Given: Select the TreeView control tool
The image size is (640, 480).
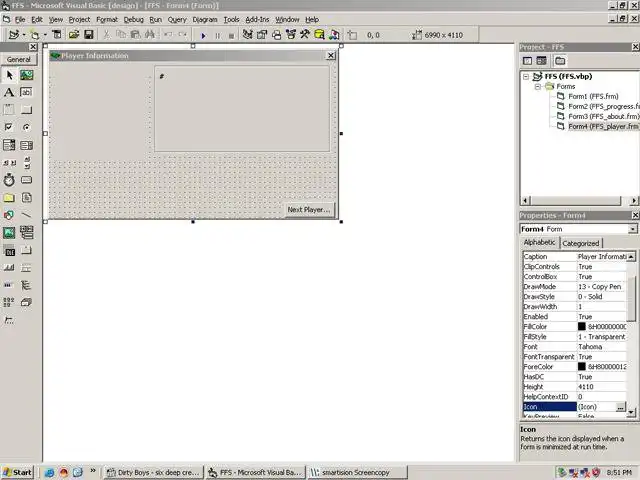Looking at the screenshot, I should (x=27, y=285).
